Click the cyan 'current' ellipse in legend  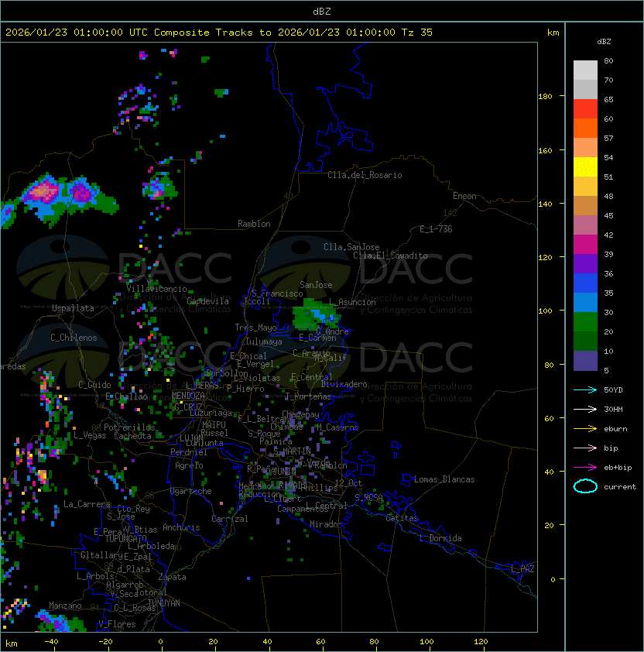pos(585,486)
